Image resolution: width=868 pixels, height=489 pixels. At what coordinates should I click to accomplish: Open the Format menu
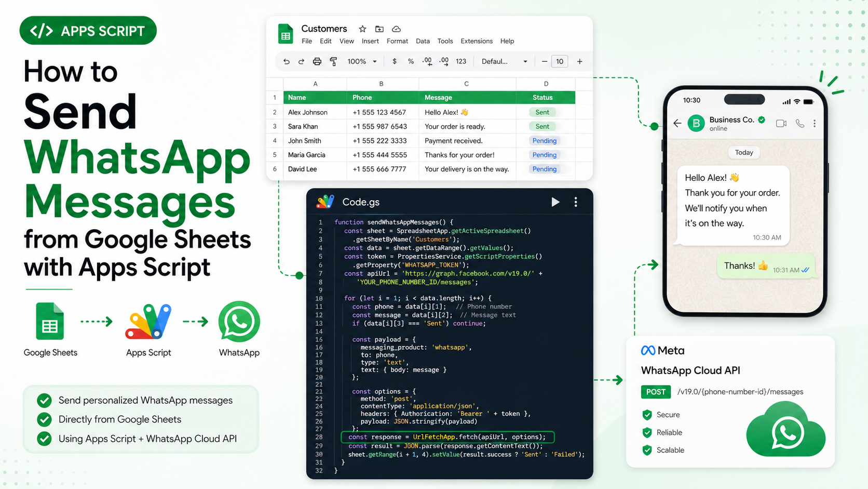pyautogui.click(x=397, y=41)
